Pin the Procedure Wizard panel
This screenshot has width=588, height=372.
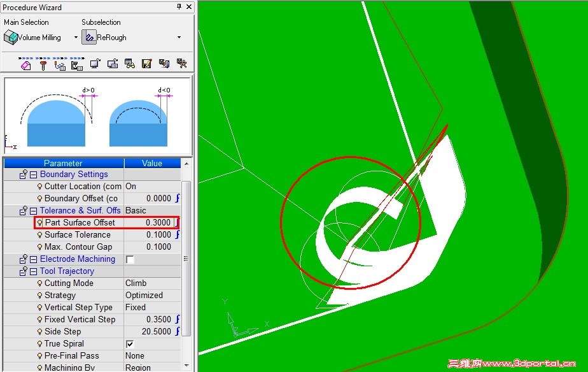pos(179,7)
